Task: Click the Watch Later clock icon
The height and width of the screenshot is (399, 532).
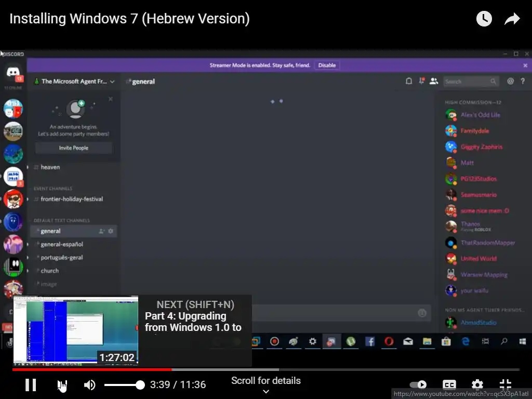Action: [x=484, y=19]
